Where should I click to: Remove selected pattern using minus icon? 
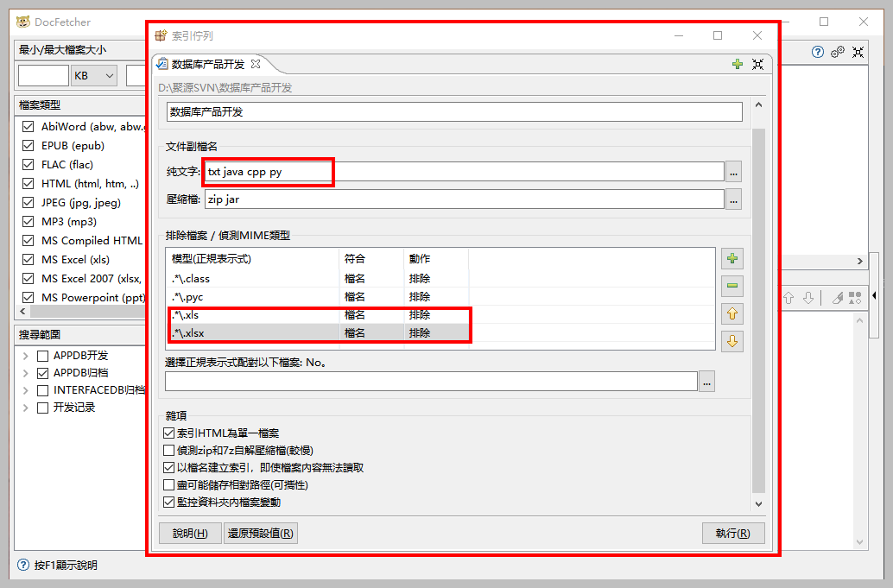(x=731, y=286)
